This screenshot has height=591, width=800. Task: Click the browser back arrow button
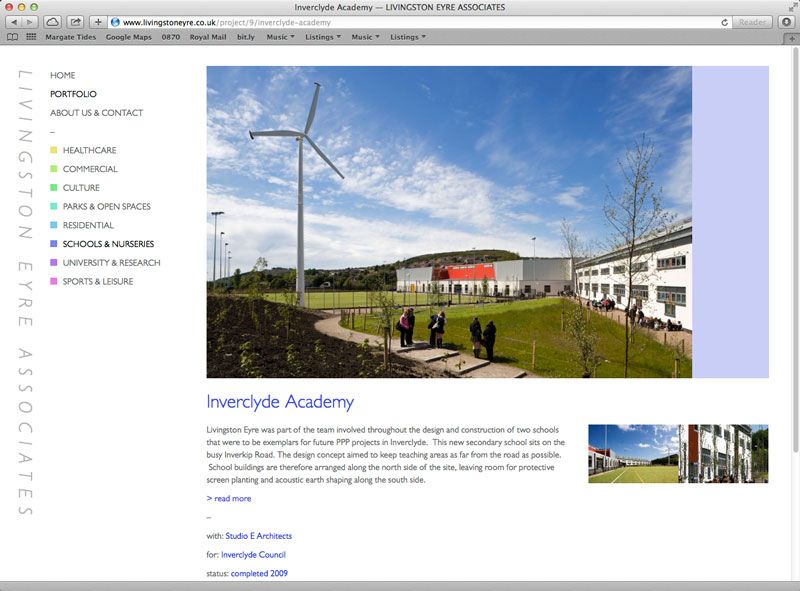click(14, 22)
